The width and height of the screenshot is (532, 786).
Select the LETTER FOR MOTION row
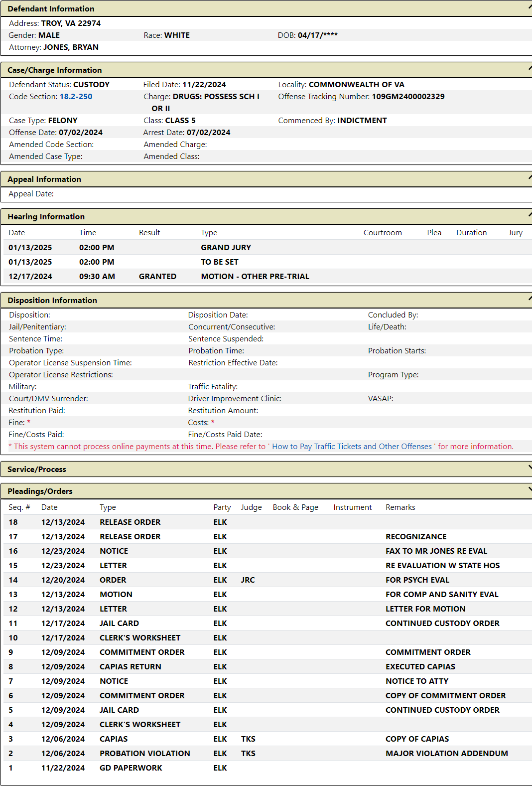[268, 609]
